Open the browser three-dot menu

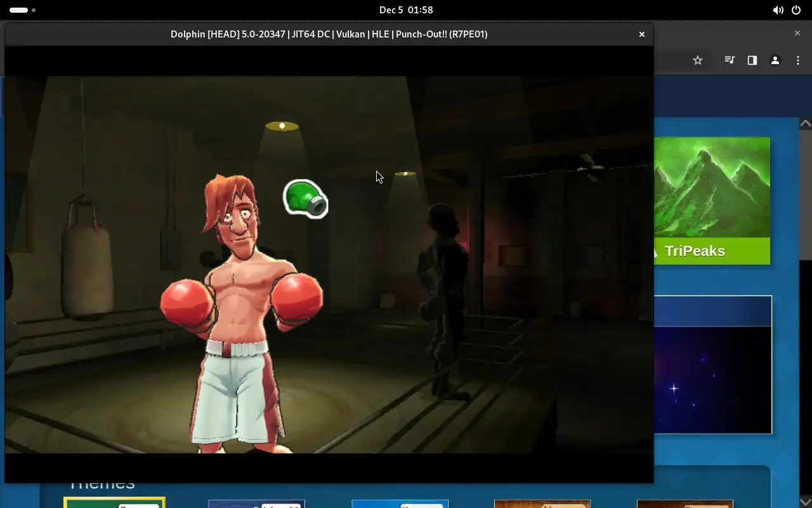798,60
